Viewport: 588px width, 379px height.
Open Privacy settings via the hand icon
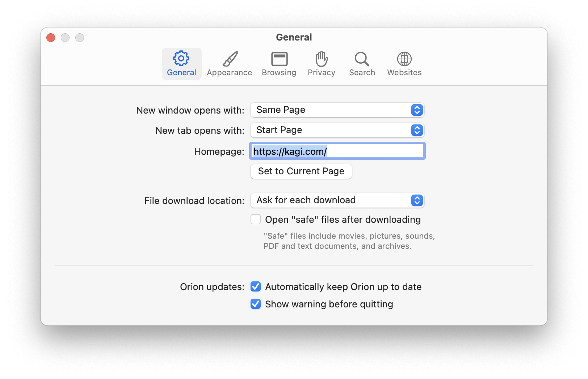pos(322,59)
